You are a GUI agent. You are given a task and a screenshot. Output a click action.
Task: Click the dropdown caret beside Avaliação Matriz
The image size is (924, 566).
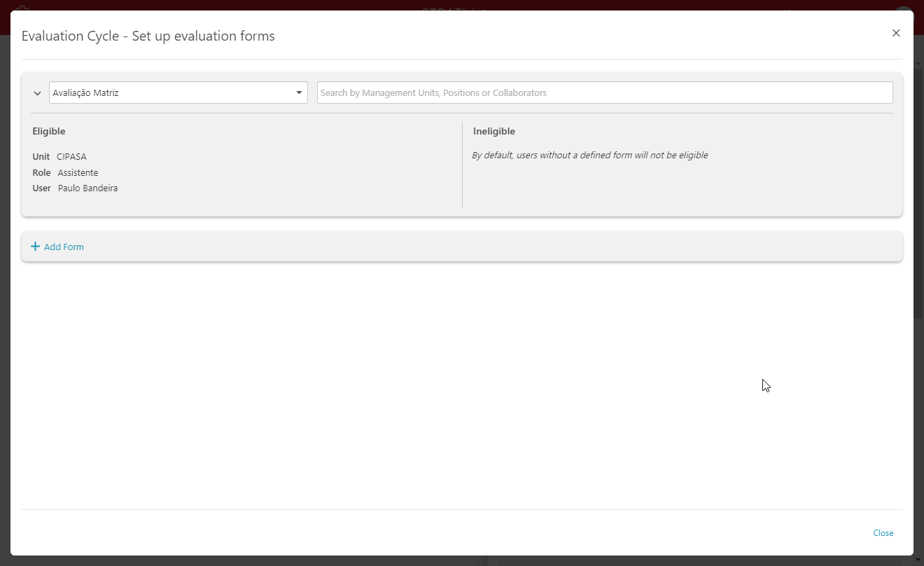[299, 92]
